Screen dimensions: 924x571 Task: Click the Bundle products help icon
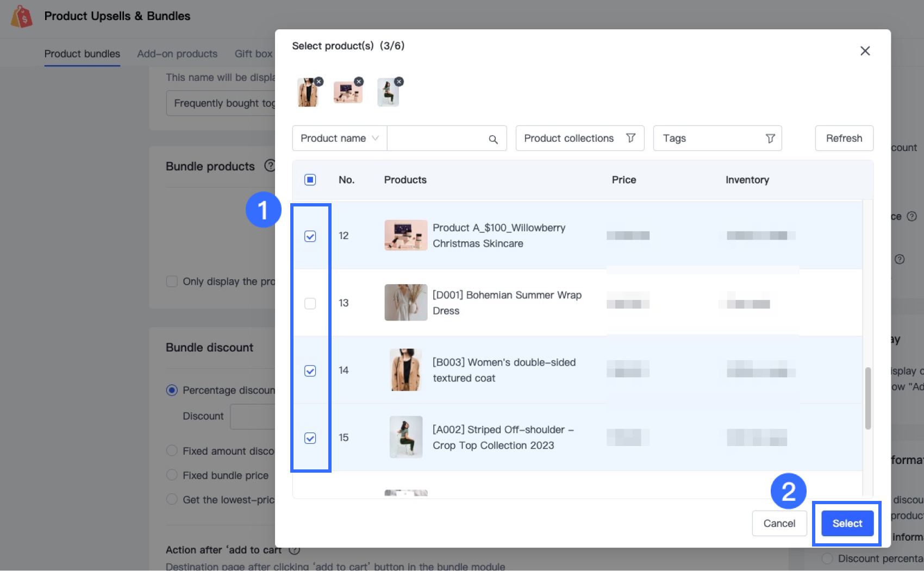[x=269, y=166]
